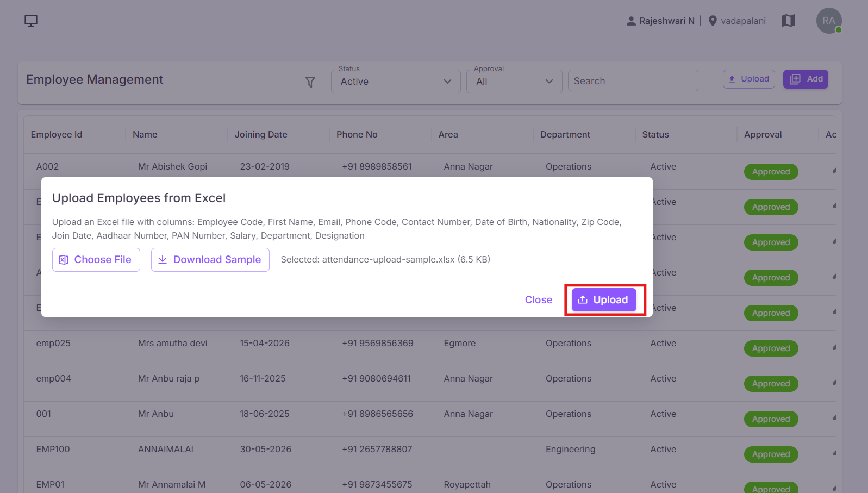Open the map icon in header

(788, 21)
